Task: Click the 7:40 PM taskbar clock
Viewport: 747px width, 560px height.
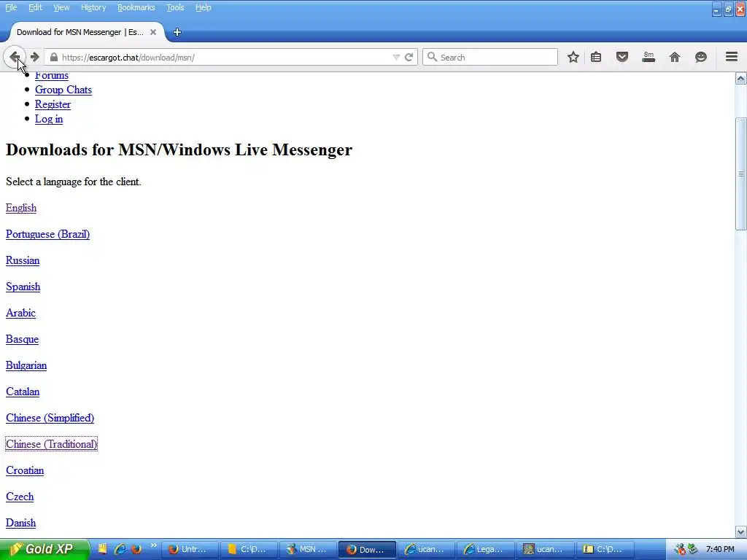Action: tap(720, 549)
